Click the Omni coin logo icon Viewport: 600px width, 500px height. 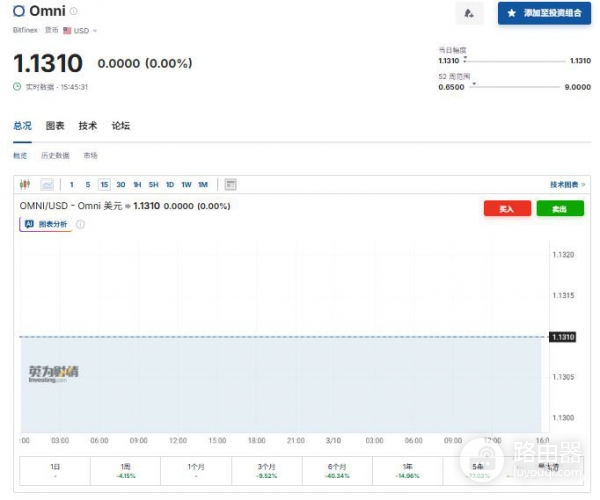(19, 11)
